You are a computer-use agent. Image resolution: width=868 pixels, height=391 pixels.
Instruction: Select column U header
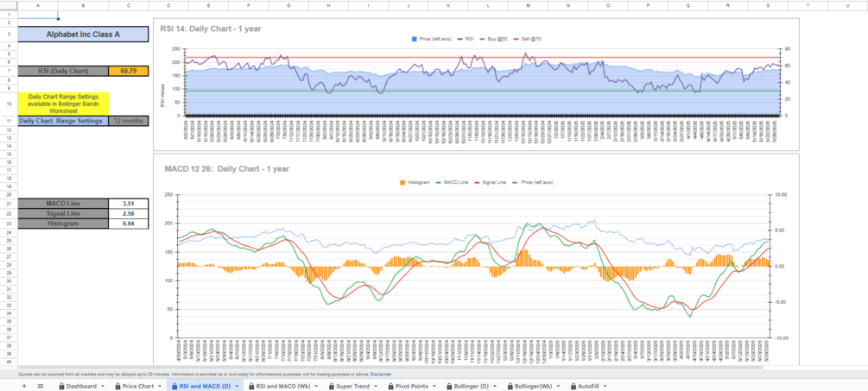pyautogui.click(x=847, y=5)
